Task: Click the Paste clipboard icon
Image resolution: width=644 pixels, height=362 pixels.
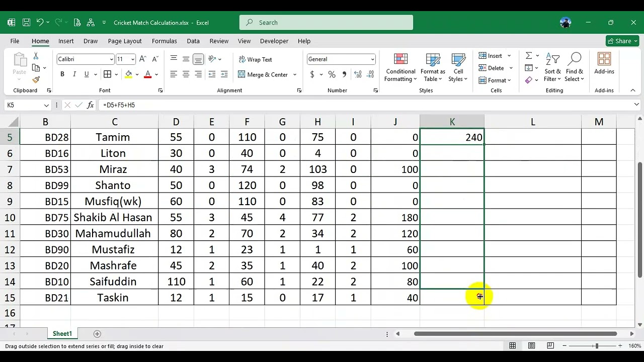Action: [19, 60]
